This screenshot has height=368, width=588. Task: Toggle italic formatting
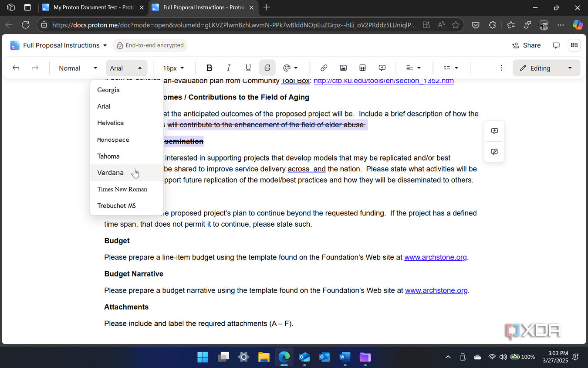point(229,68)
